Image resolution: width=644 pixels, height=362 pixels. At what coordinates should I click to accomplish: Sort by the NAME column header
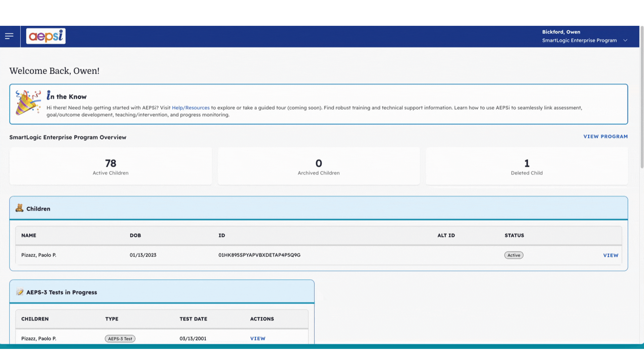(29, 235)
